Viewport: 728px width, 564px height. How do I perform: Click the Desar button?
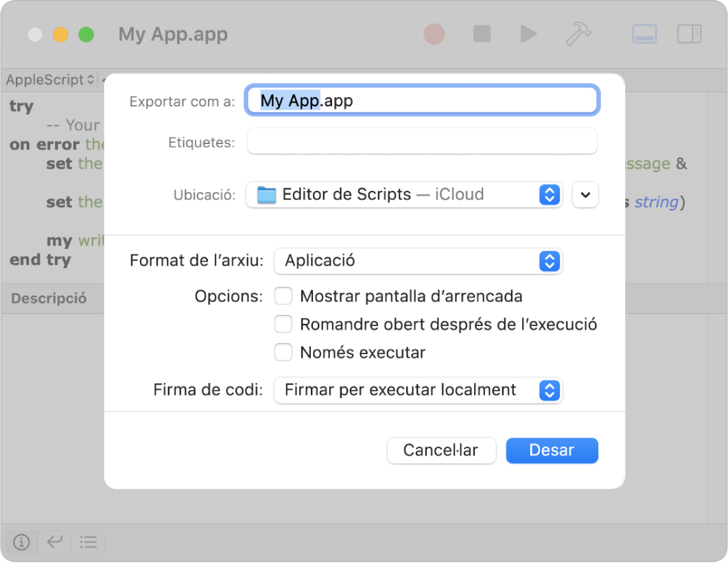(552, 450)
